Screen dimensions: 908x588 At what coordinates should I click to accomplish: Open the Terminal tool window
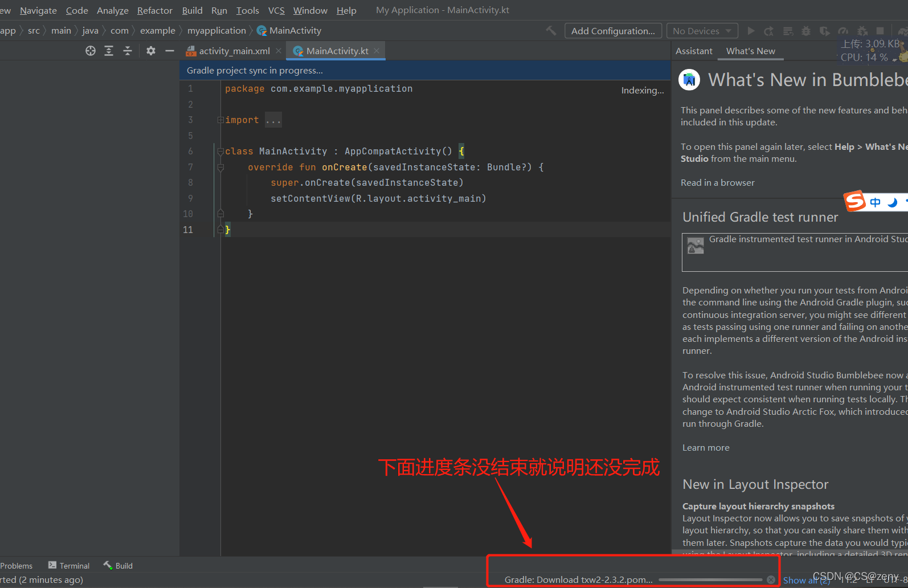69,565
